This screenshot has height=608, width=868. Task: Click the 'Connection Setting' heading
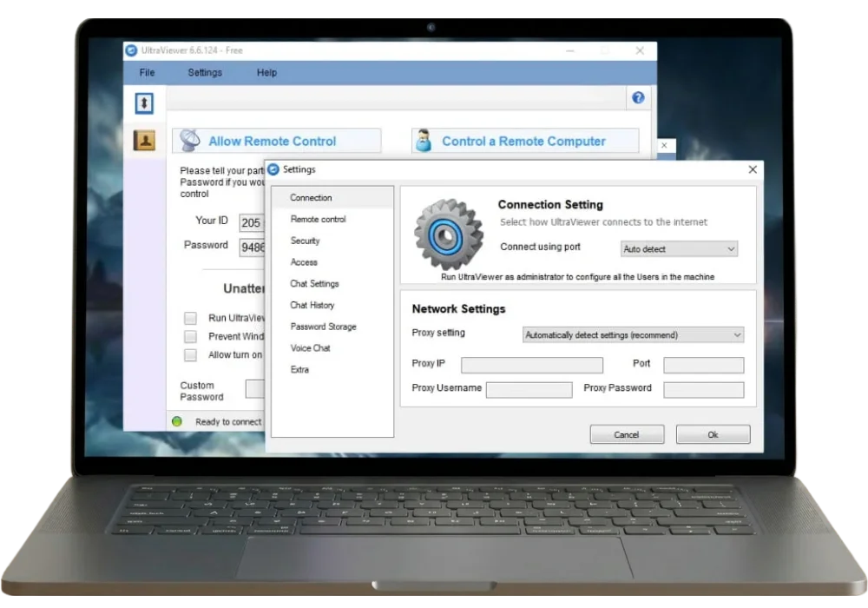550,205
